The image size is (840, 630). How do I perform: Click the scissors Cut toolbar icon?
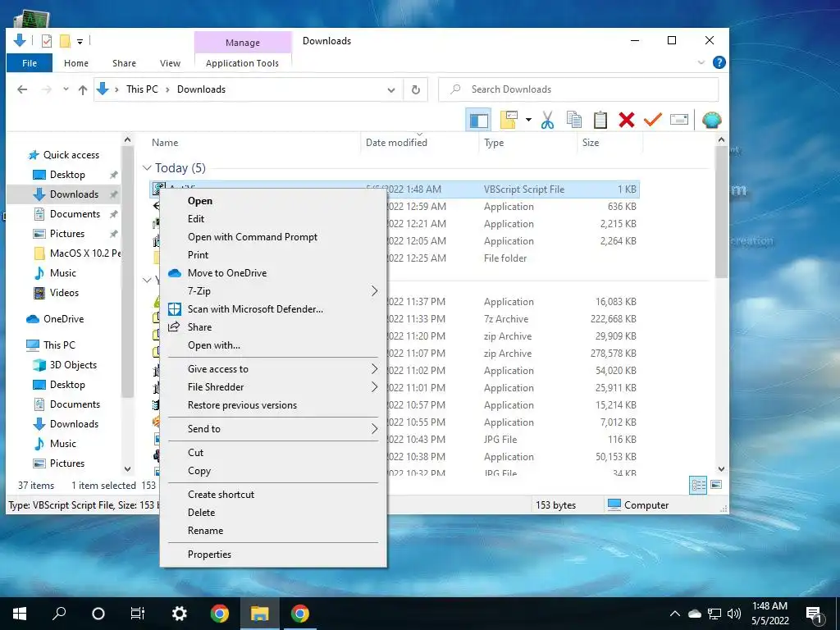[x=547, y=120]
